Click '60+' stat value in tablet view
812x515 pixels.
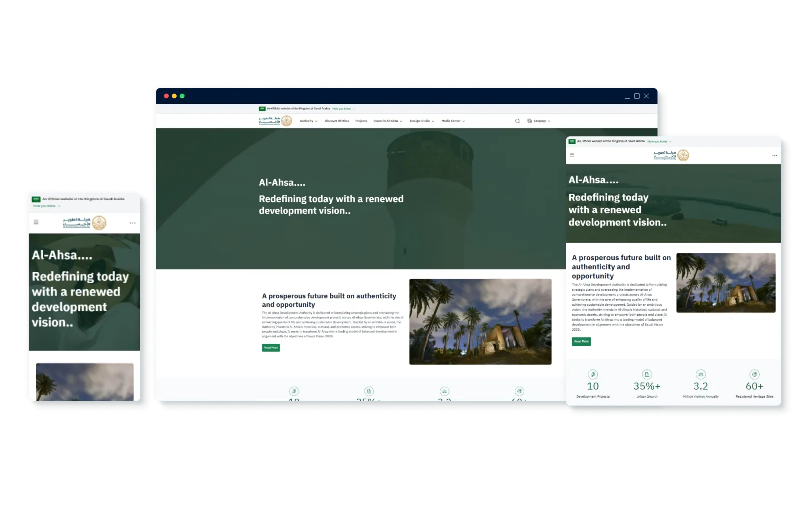pos(754,386)
